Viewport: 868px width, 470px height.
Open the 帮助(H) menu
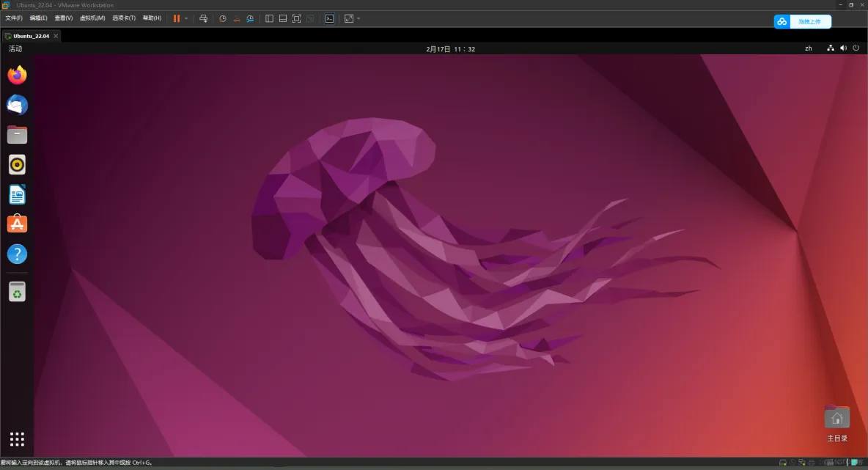click(152, 18)
